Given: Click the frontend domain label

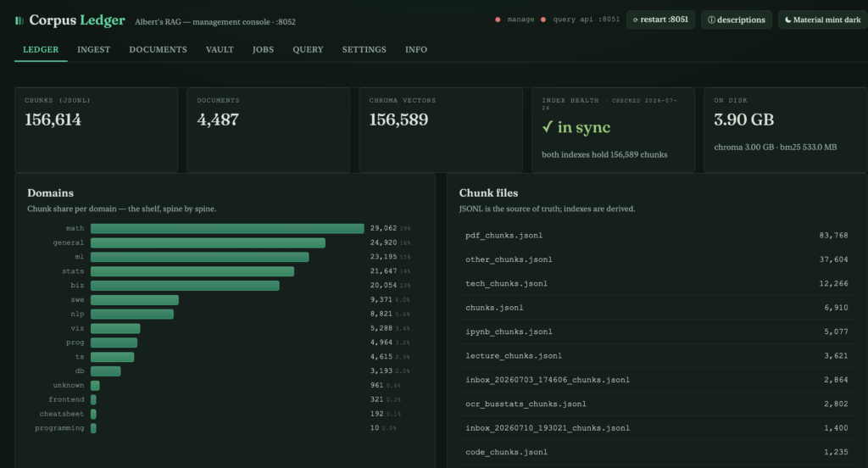Looking at the screenshot, I should click(x=66, y=400).
